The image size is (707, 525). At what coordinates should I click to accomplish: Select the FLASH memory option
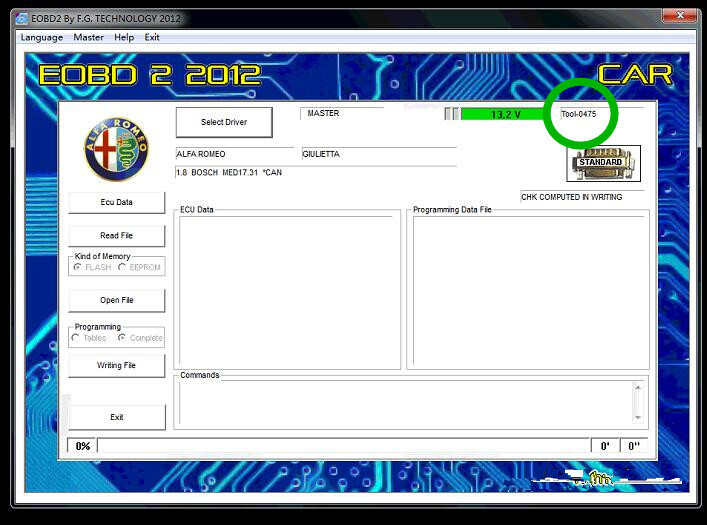point(77,268)
